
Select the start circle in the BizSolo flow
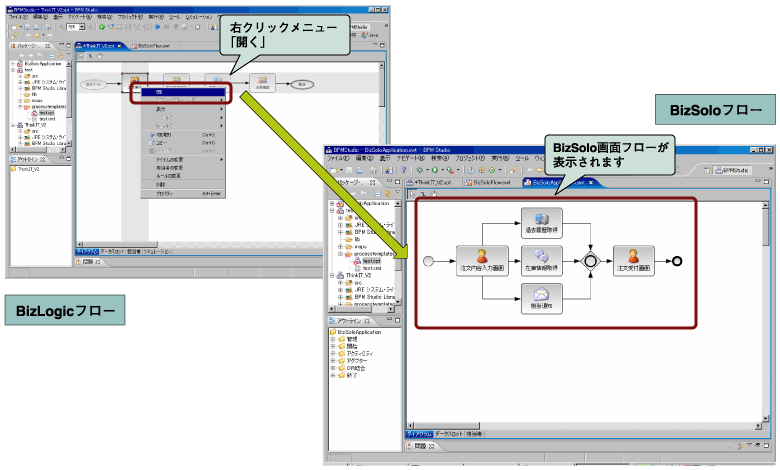click(x=428, y=261)
